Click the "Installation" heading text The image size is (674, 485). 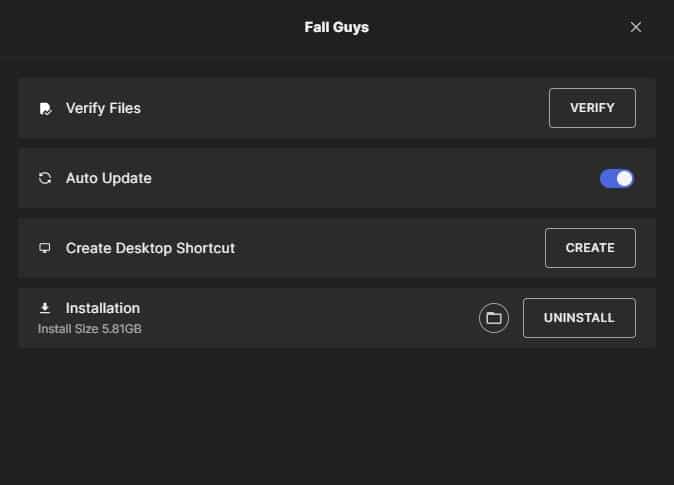[102, 308]
